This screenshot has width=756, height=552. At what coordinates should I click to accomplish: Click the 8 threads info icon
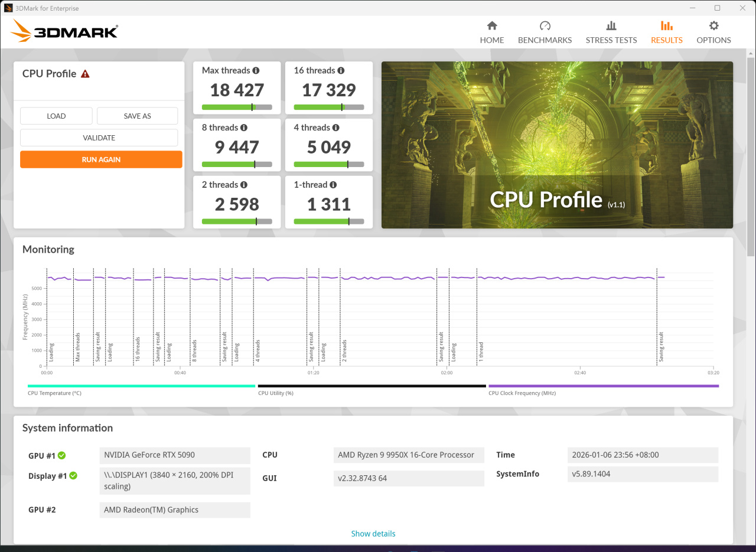click(243, 128)
